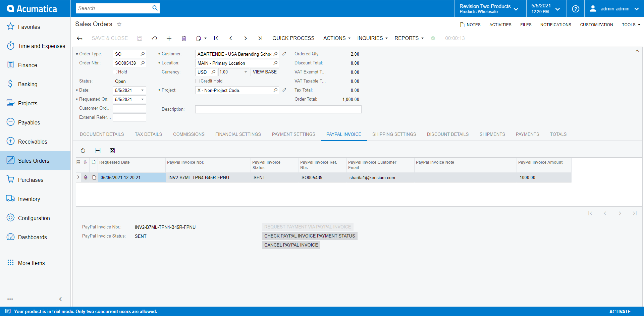Viewport: 644px width, 316px height.
Task: Open Order Type lookup magnifier
Action: pyautogui.click(x=143, y=54)
